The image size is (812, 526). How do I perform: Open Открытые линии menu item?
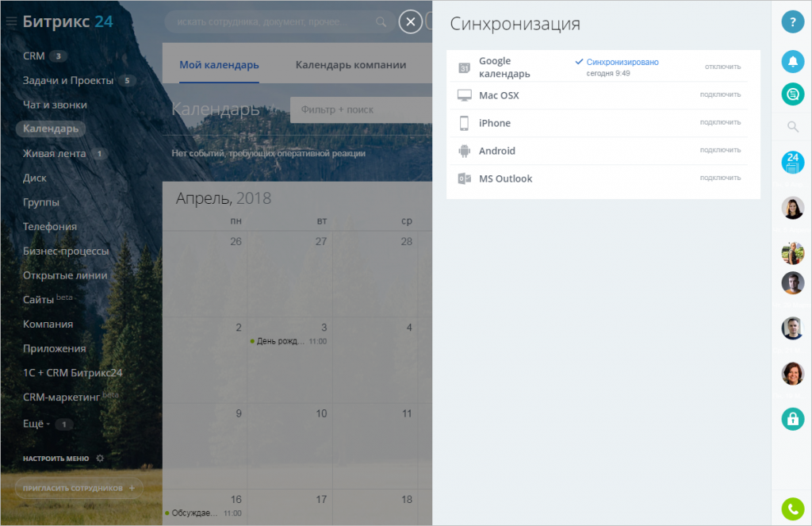(65, 275)
